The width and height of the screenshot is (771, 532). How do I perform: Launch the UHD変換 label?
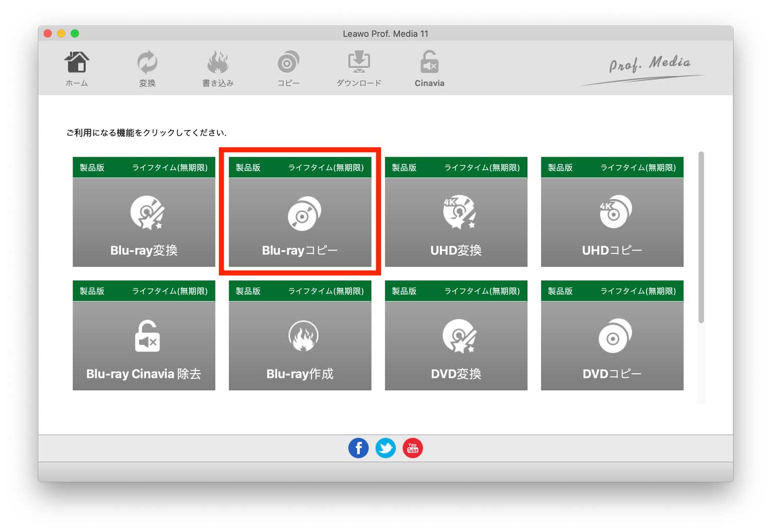(456, 250)
